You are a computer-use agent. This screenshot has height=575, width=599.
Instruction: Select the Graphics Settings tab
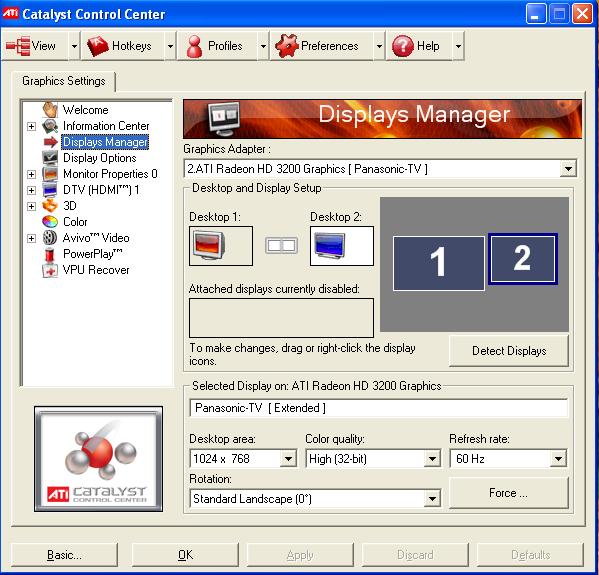63,81
